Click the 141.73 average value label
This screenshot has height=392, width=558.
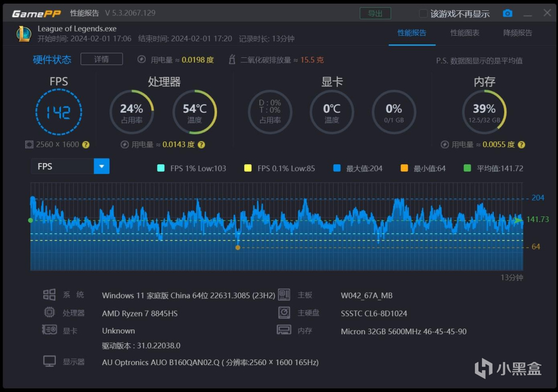tap(537, 219)
